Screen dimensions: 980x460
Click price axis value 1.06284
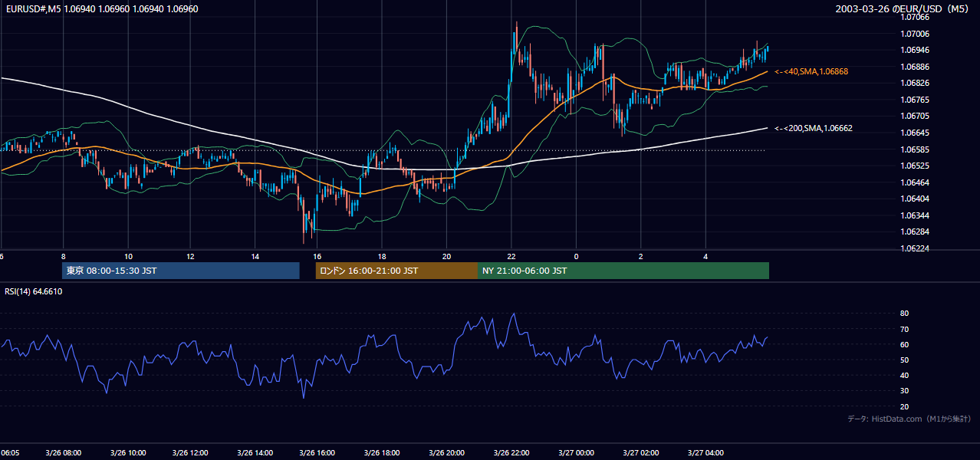pyautogui.click(x=914, y=232)
